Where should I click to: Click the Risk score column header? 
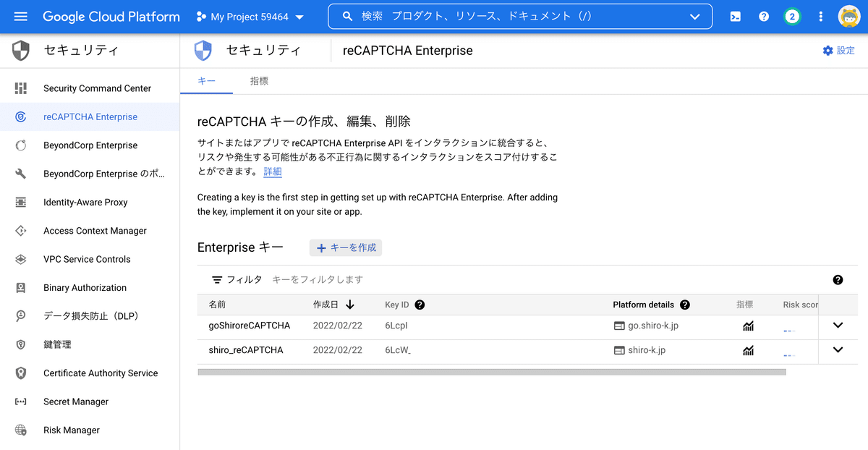coord(801,305)
